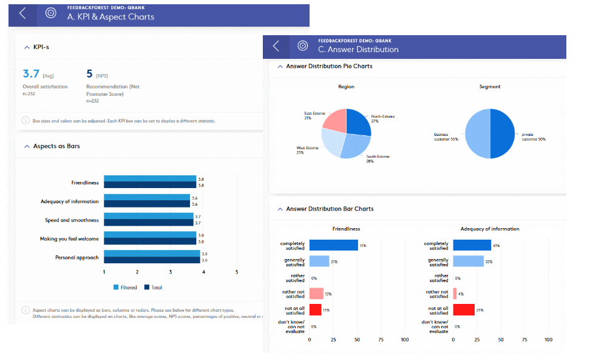Click Friendliness completely satisfied 51% bar
607x364 pixels.
coord(333,245)
